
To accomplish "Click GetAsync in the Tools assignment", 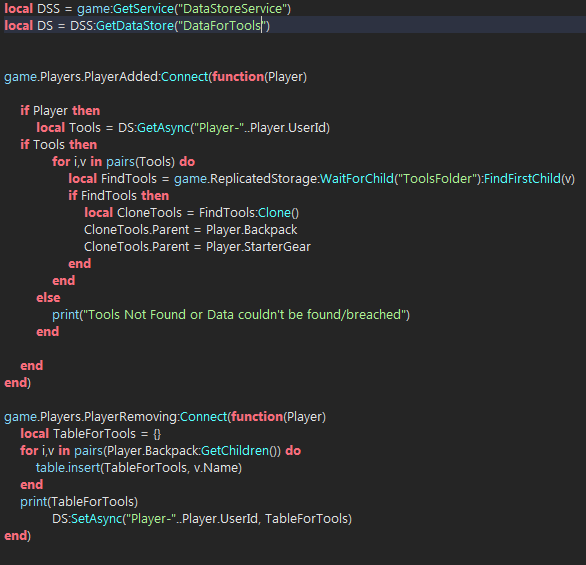I will [164, 128].
